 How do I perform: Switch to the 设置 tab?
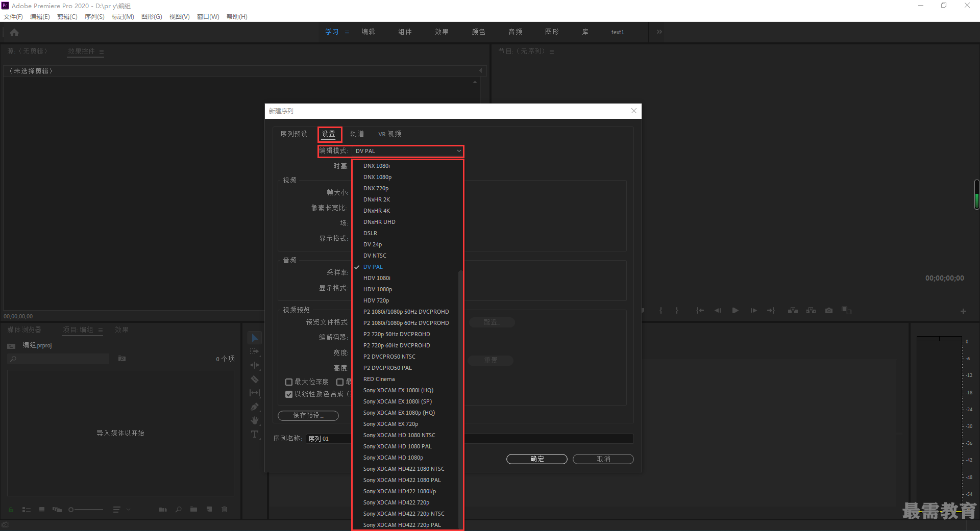point(329,134)
